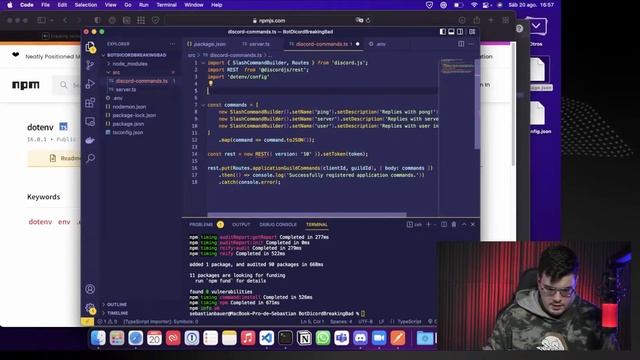The width and height of the screenshot is (640, 360).
Task: Click Ln 5, Col 1 in status bar
Action: tap(312, 322)
